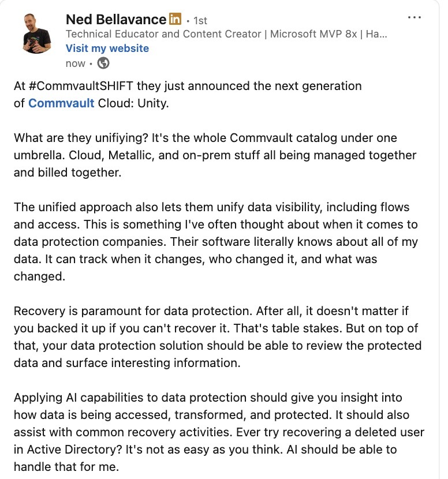
Task: Open the Ned Bellavance profile name link
Action: click(116, 20)
